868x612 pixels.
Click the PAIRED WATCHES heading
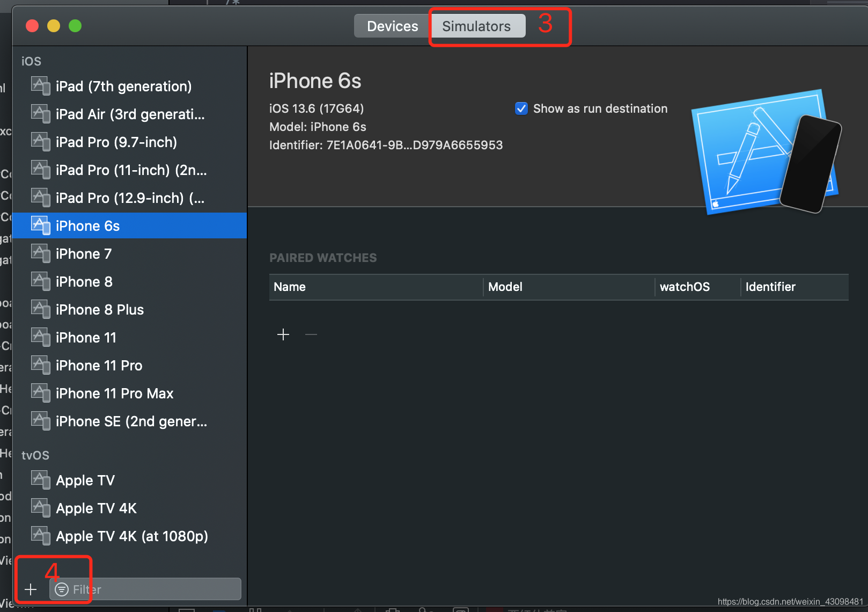tap(323, 258)
